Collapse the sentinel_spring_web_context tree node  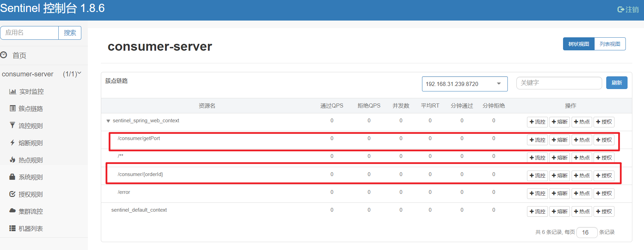pos(108,121)
